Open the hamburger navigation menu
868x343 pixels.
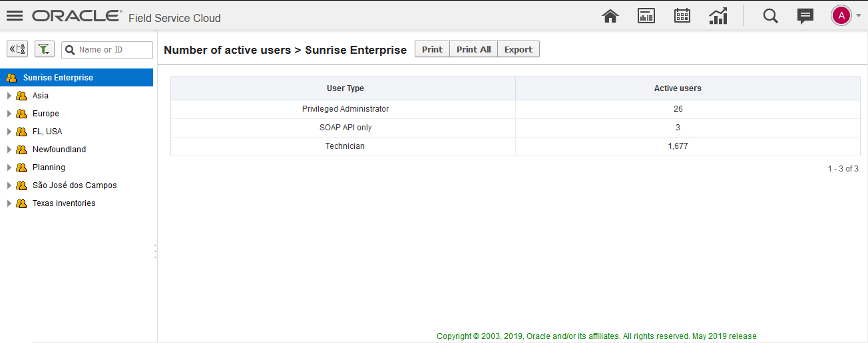pos(15,16)
